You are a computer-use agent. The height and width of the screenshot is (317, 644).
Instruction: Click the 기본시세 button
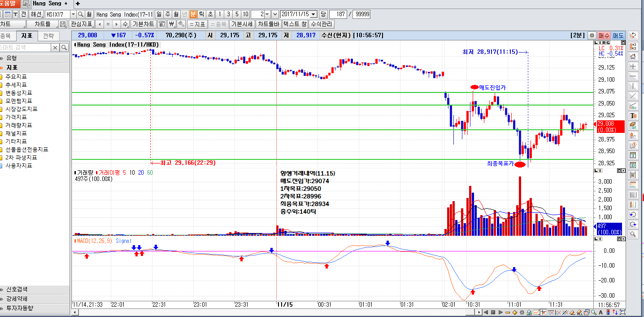tap(242, 24)
